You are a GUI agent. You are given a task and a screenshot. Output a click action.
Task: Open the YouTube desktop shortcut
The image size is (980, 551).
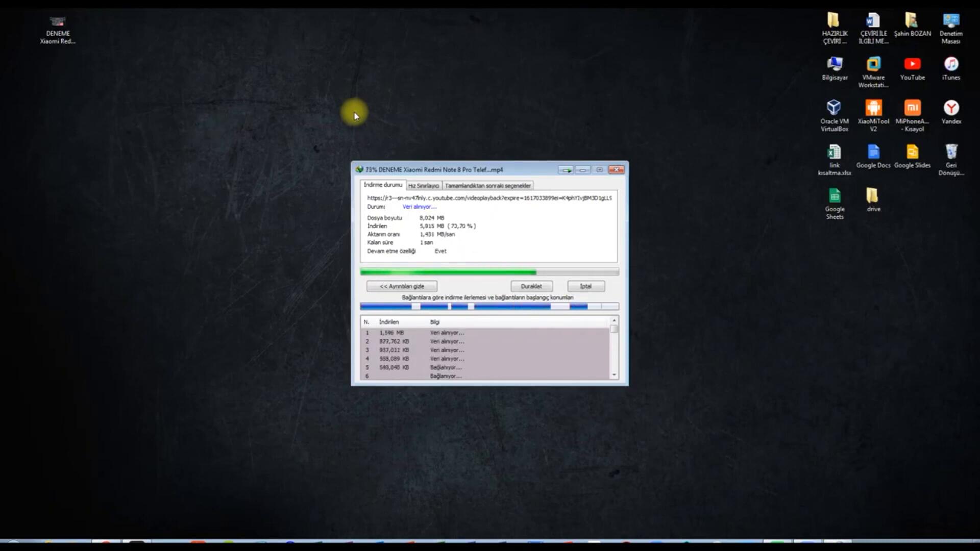(912, 65)
